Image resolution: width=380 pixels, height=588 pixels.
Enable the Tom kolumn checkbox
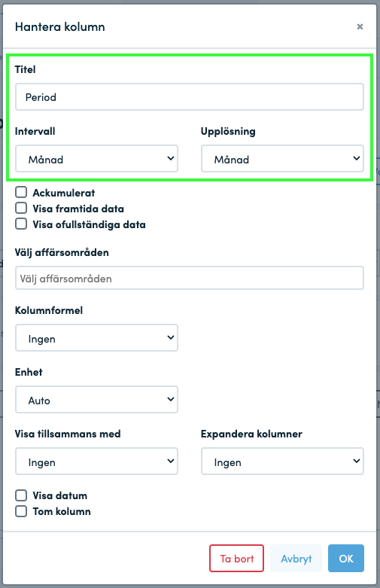pyautogui.click(x=21, y=511)
